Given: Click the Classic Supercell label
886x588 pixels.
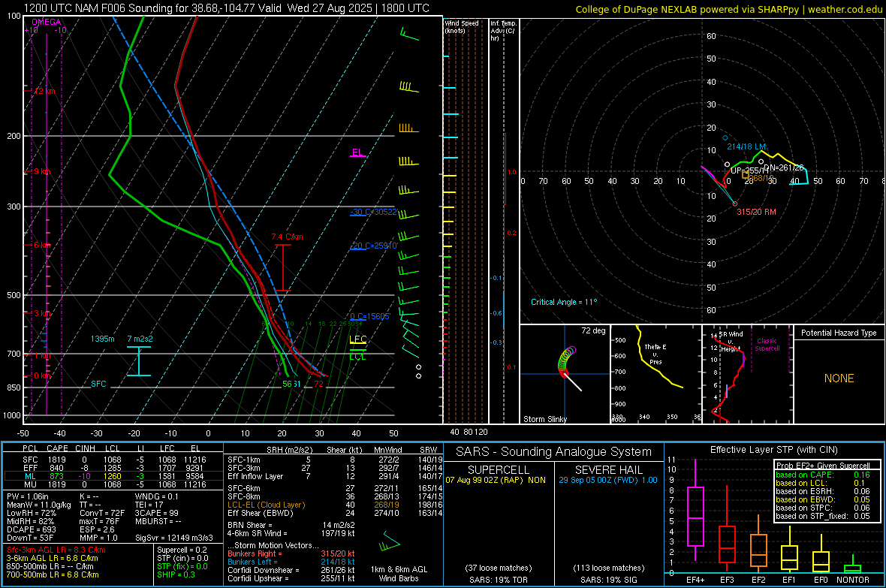Looking at the screenshot, I should point(767,345).
